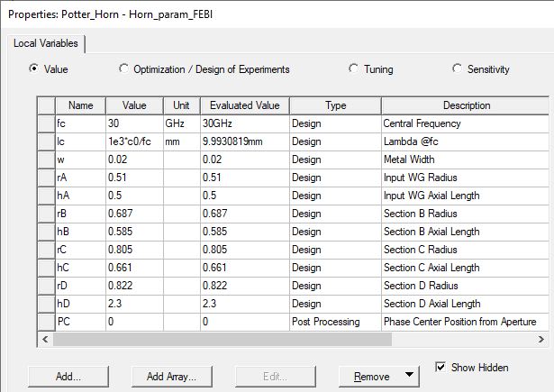Viewport: 554px width, 392px height.
Task: Select the hA row header cell
Action: pos(46,196)
